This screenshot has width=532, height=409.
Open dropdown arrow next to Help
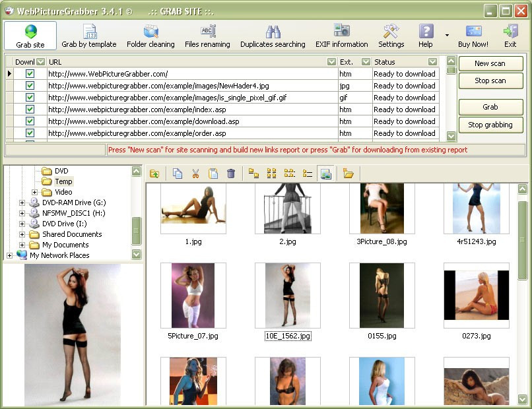447,35
